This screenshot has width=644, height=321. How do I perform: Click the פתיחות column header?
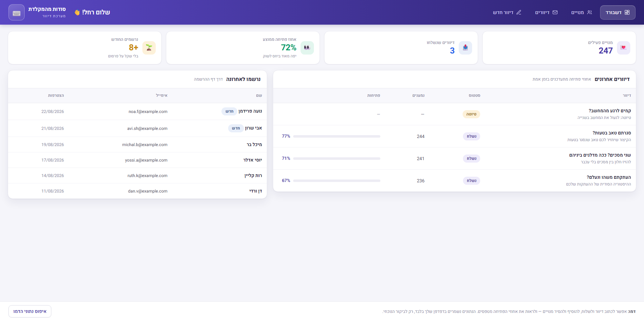click(x=373, y=95)
